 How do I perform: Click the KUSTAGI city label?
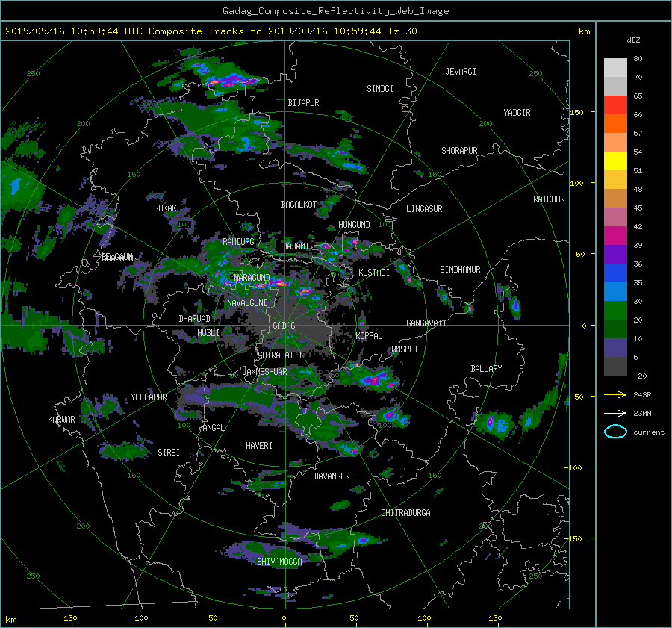pyautogui.click(x=374, y=273)
